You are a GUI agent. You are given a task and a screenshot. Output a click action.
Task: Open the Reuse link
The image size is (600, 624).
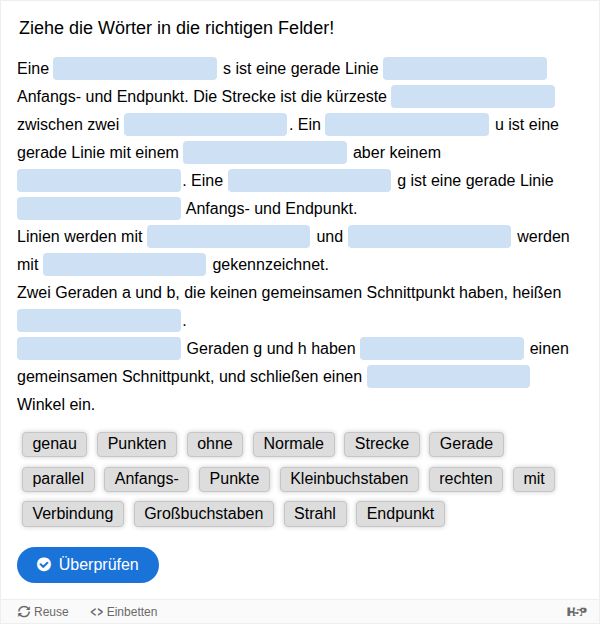tap(43, 612)
